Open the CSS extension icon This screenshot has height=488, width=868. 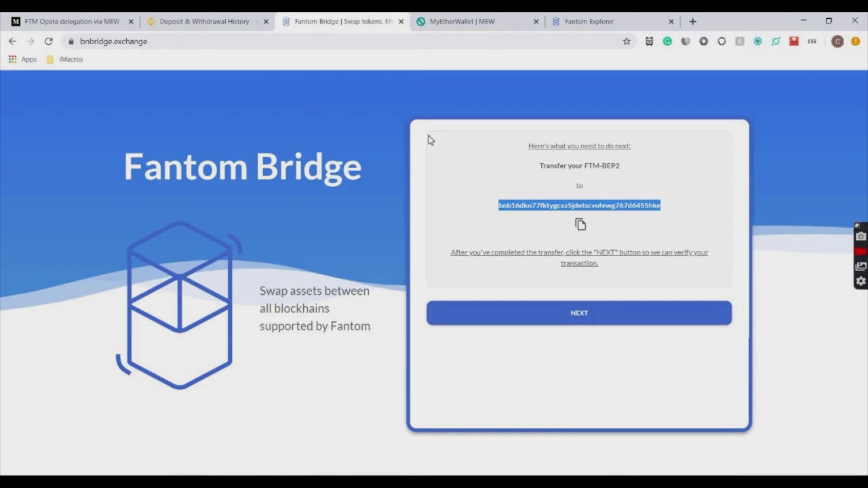(x=812, y=41)
